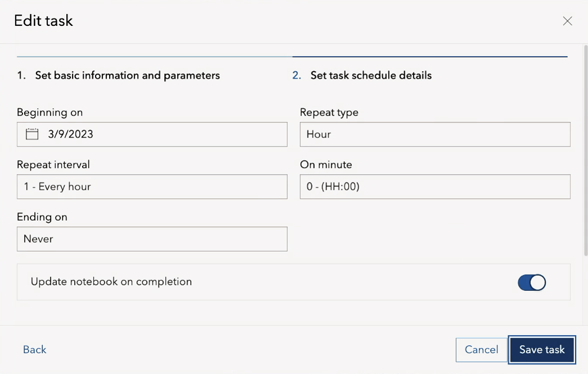Click the Repeat type field label
Viewport: 588px width, 374px height.
pyautogui.click(x=329, y=112)
